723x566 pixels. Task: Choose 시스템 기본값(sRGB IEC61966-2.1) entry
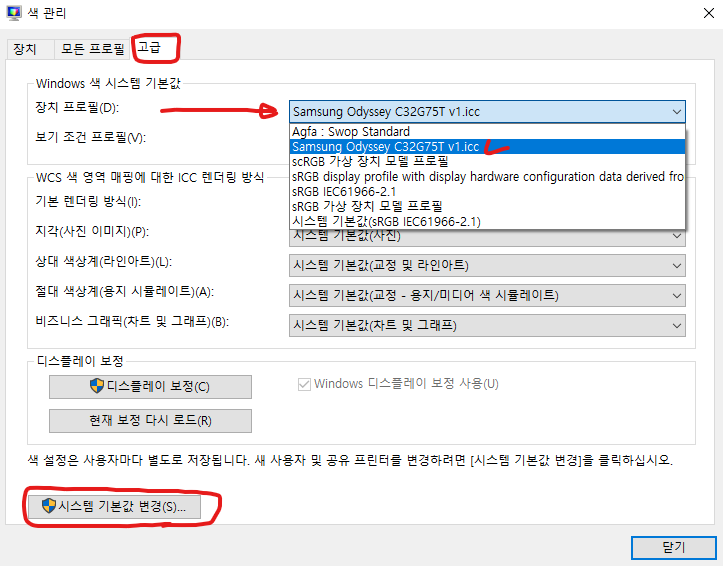point(487,221)
